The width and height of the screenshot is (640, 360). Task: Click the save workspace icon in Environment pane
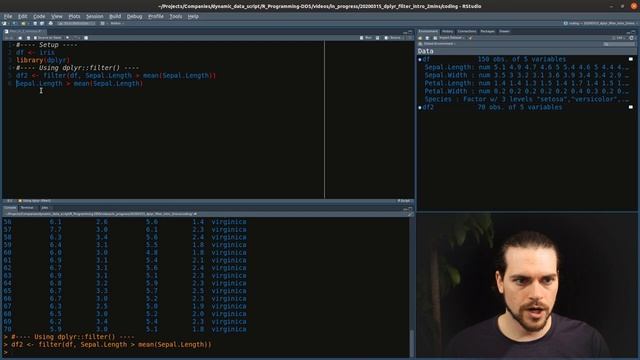[427, 38]
